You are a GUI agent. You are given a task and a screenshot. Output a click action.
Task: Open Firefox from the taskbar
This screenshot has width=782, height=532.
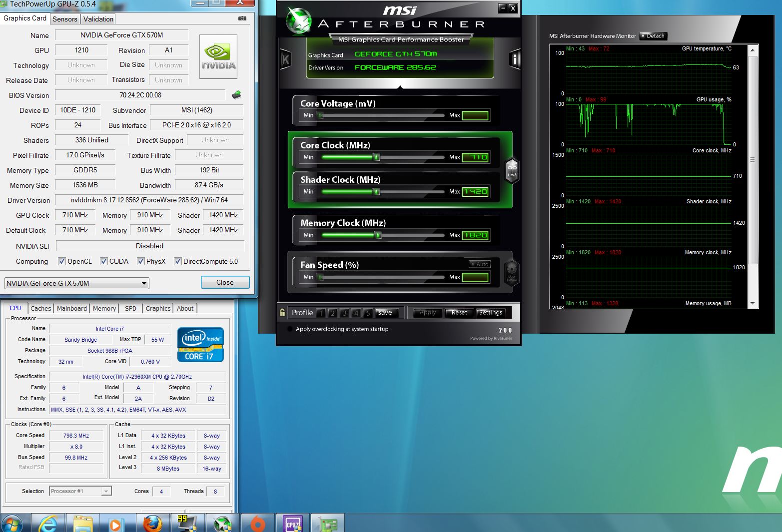coord(152,524)
